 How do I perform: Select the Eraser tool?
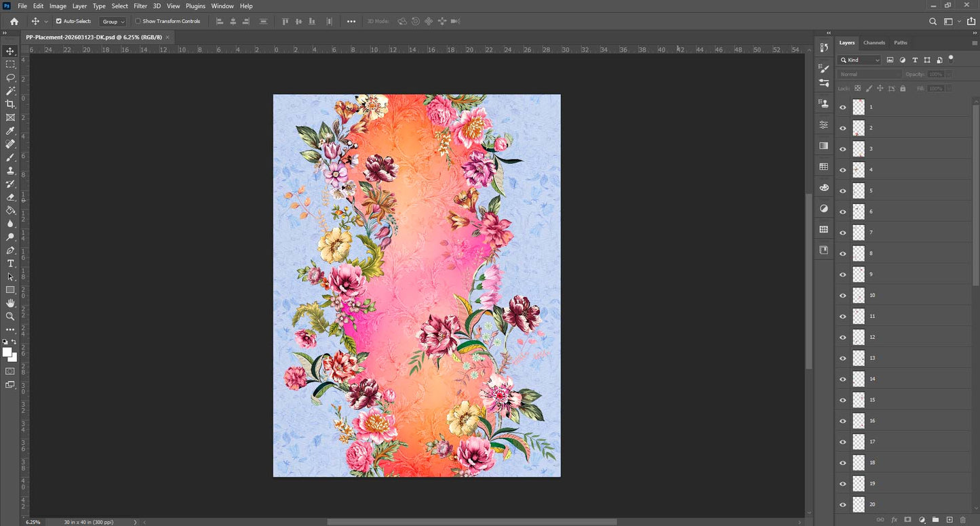click(10, 197)
